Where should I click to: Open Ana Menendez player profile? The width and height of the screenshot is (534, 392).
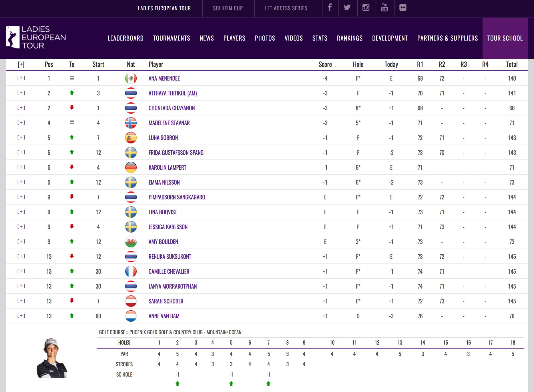point(164,78)
